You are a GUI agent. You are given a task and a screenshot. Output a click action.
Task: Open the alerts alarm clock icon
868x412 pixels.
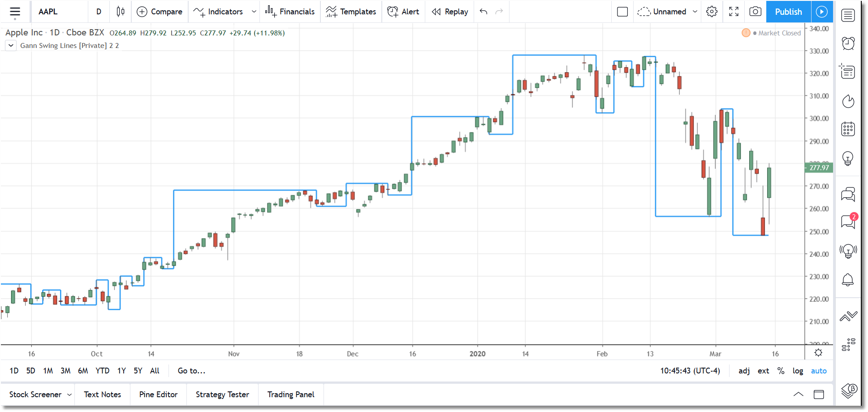click(848, 43)
